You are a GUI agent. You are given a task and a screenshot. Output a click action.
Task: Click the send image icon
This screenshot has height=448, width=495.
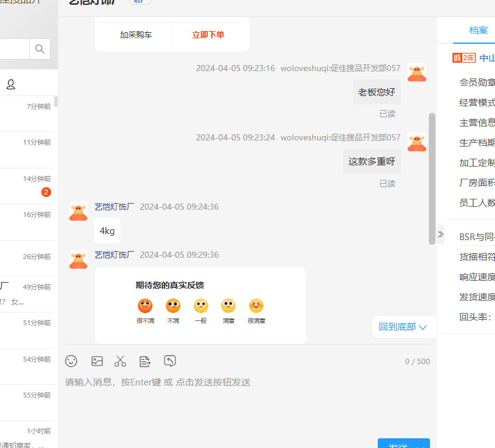(x=97, y=361)
